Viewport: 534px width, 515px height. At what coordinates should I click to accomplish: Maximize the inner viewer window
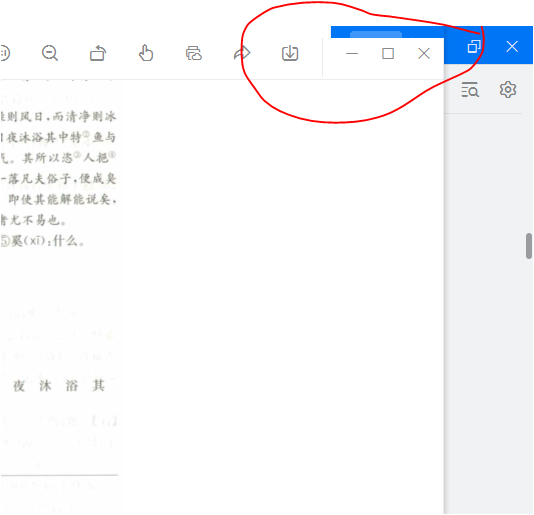pos(388,53)
